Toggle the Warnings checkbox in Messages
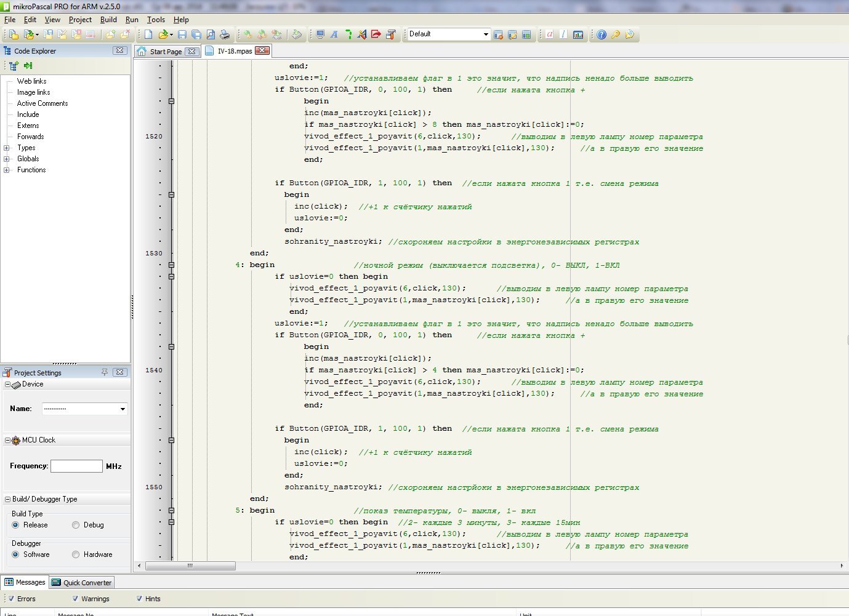This screenshot has height=616, width=849. (75, 599)
